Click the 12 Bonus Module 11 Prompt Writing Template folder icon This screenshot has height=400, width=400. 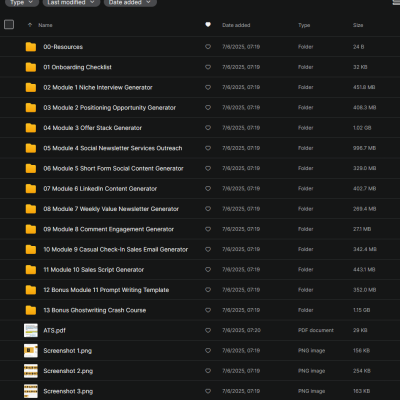(x=31, y=290)
